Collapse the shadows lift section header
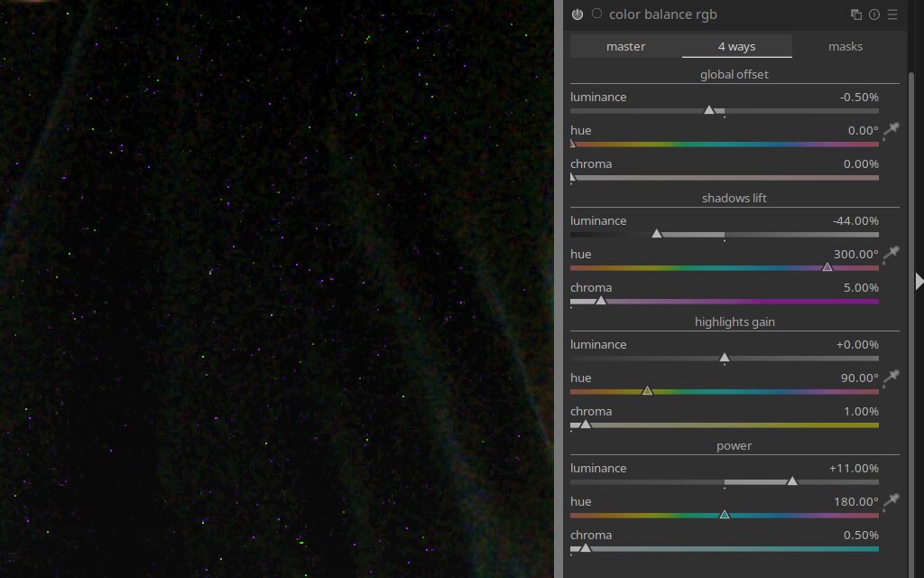The height and width of the screenshot is (578, 924). pyautogui.click(x=734, y=198)
